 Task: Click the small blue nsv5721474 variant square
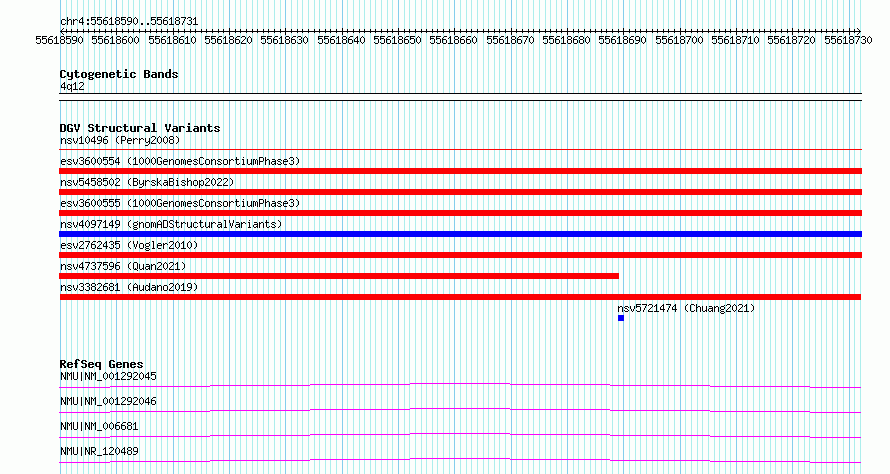point(621,318)
